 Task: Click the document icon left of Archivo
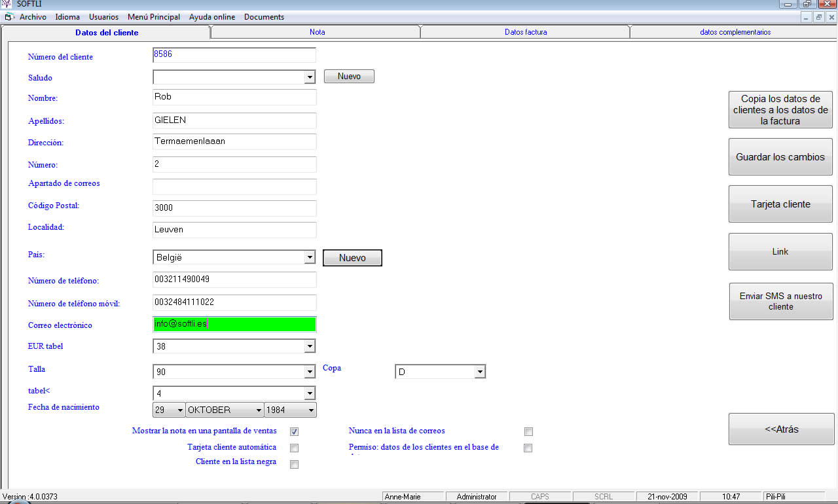coord(9,17)
